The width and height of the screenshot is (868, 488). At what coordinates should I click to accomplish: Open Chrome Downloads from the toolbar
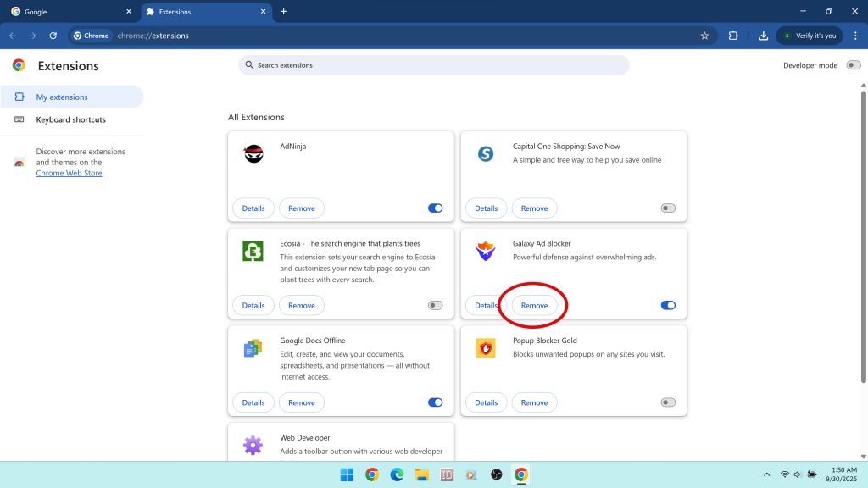tap(762, 36)
